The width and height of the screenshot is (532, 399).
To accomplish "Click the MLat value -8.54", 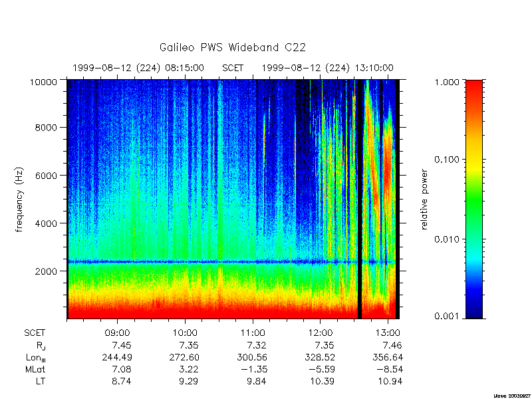I will [388, 369].
